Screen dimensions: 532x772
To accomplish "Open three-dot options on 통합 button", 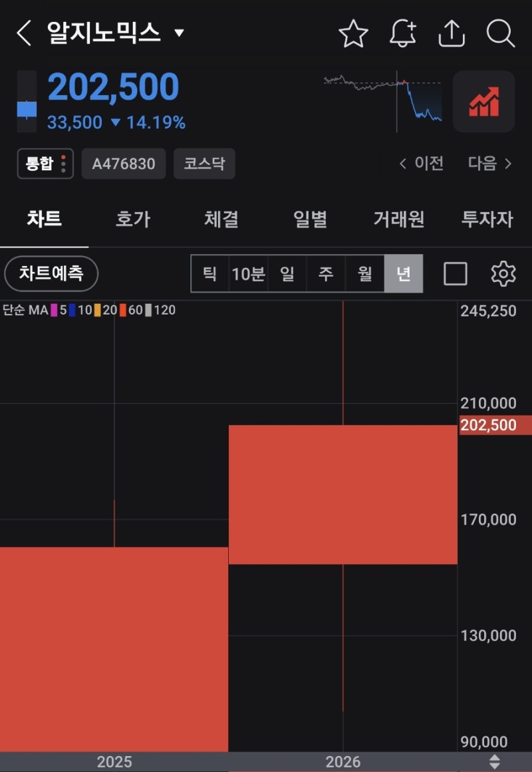I will [63, 164].
